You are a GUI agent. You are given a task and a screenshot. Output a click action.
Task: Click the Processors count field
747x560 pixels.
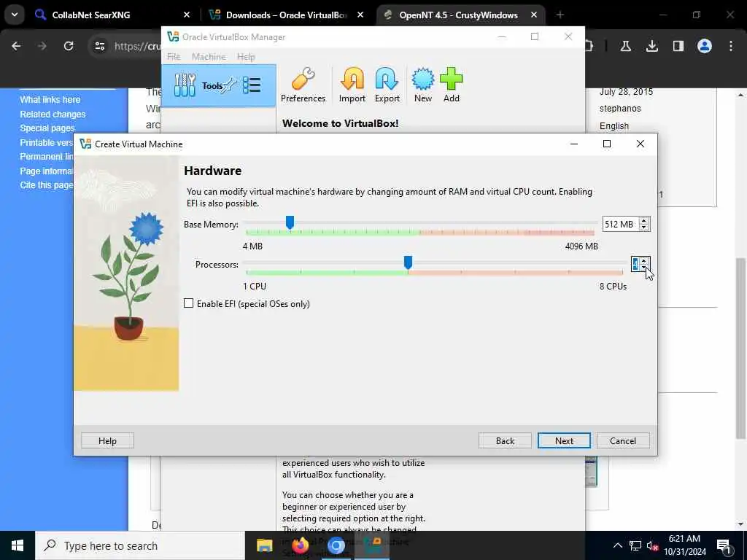coord(635,264)
